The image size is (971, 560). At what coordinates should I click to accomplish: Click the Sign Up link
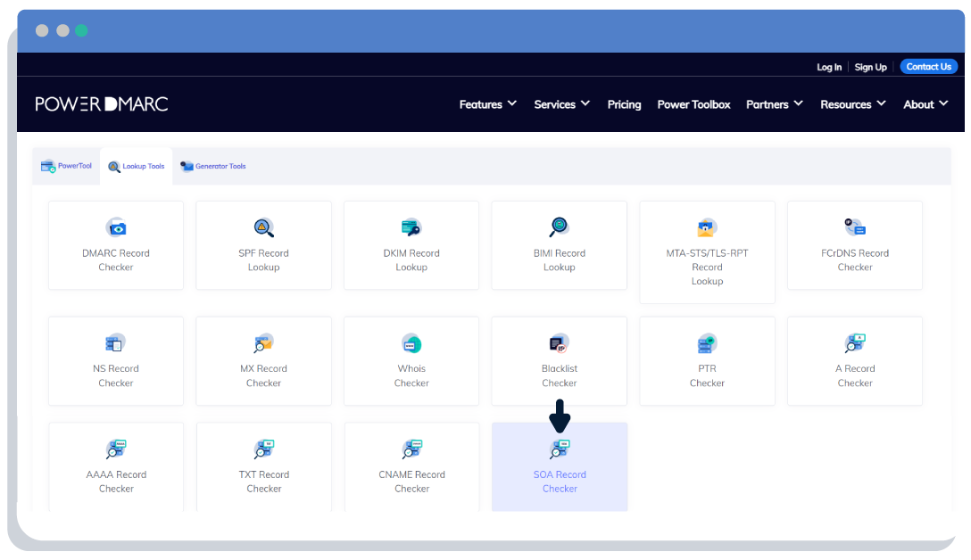(x=870, y=67)
